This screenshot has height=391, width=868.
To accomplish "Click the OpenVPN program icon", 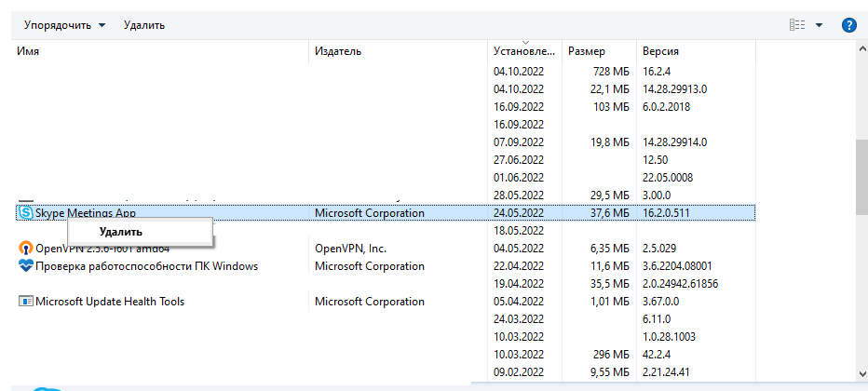I will tap(25, 249).
